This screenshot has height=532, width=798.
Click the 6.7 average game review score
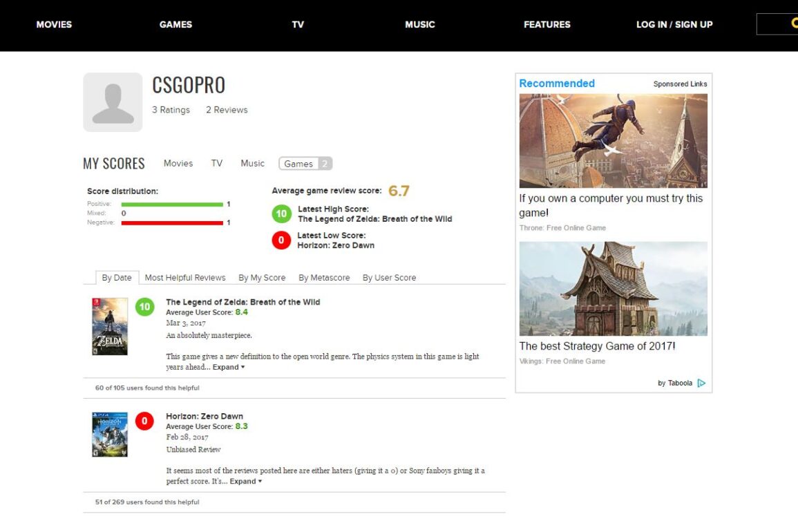click(x=399, y=191)
